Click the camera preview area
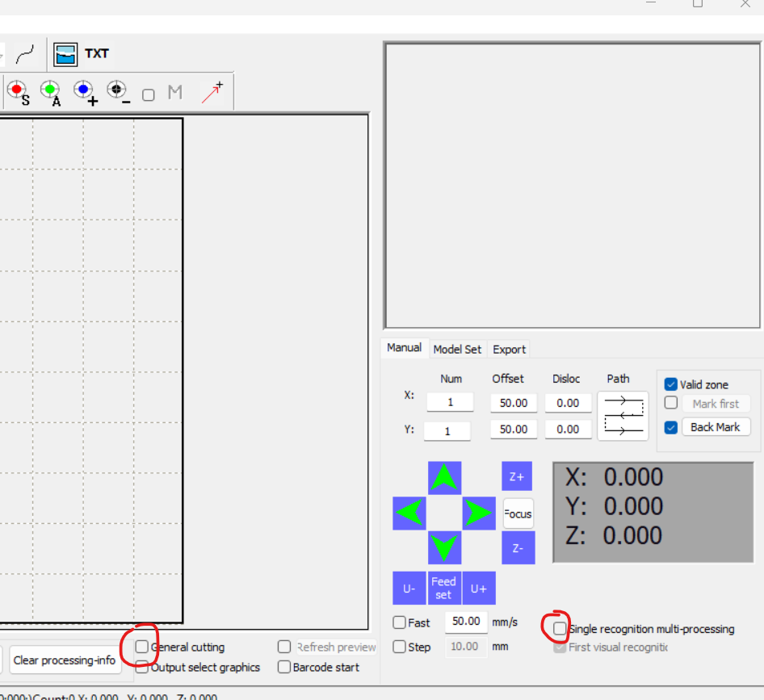Image resolution: width=764 pixels, height=700 pixels. tap(572, 186)
